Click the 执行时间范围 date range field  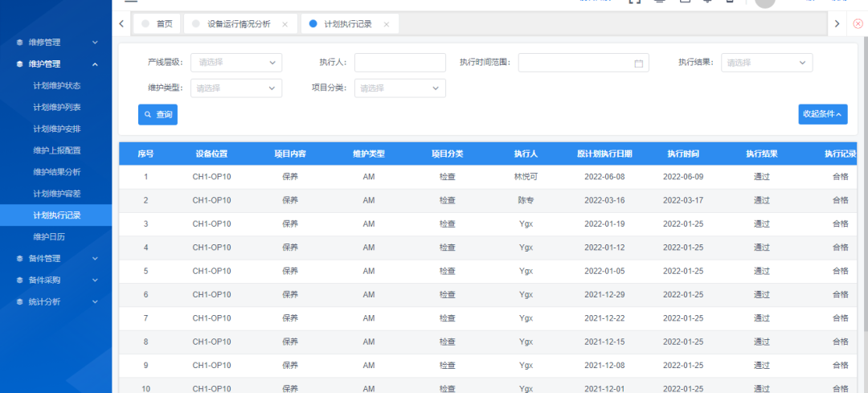coord(583,63)
